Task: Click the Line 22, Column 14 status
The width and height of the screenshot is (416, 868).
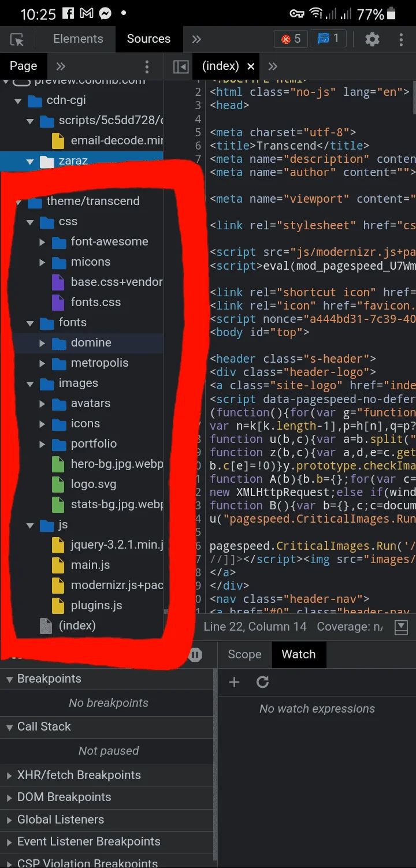Action: click(x=255, y=627)
